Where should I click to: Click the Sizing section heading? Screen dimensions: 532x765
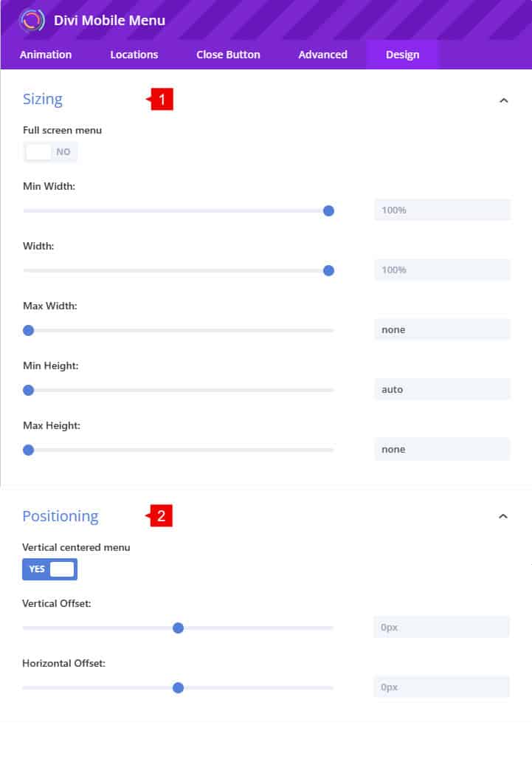(43, 99)
